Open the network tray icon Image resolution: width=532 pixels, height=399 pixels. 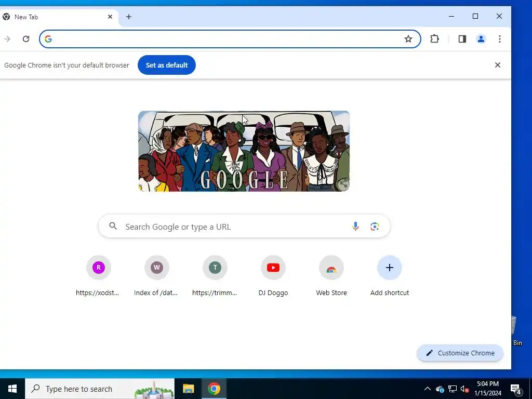pyautogui.click(x=453, y=389)
